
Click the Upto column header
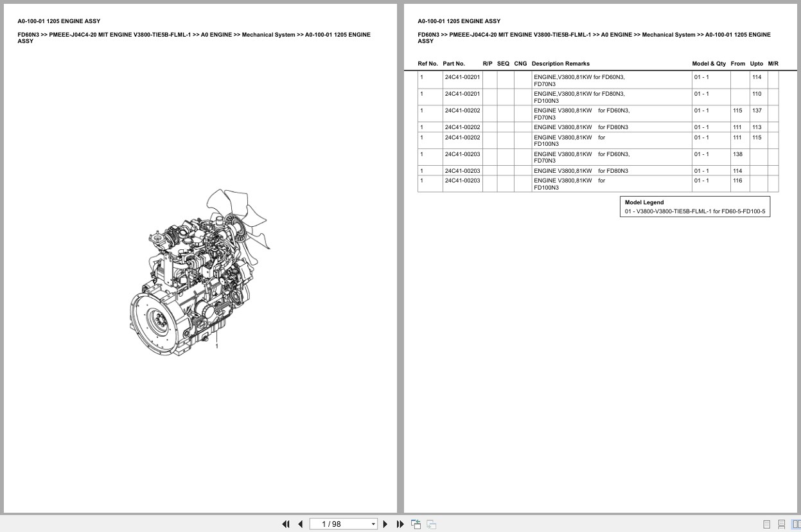[757, 64]
